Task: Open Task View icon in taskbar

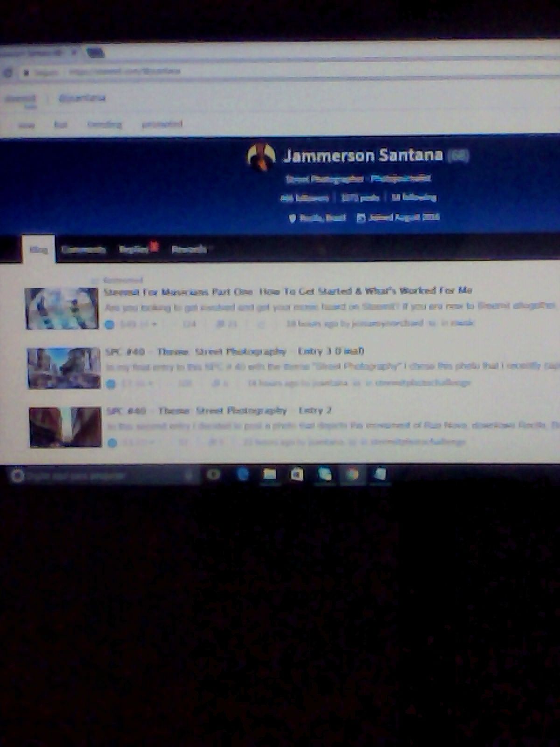Action: (214, 475)
